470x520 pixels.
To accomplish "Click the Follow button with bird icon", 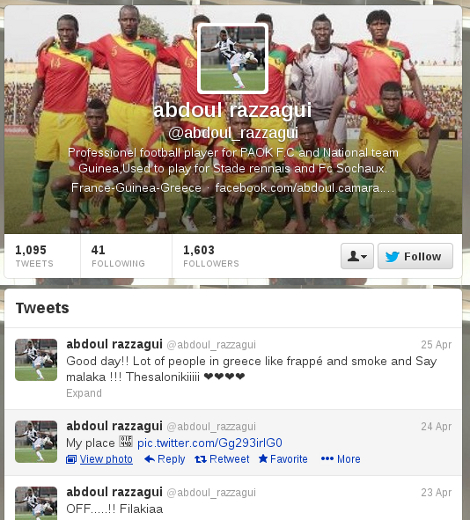I will coord(415,256).
